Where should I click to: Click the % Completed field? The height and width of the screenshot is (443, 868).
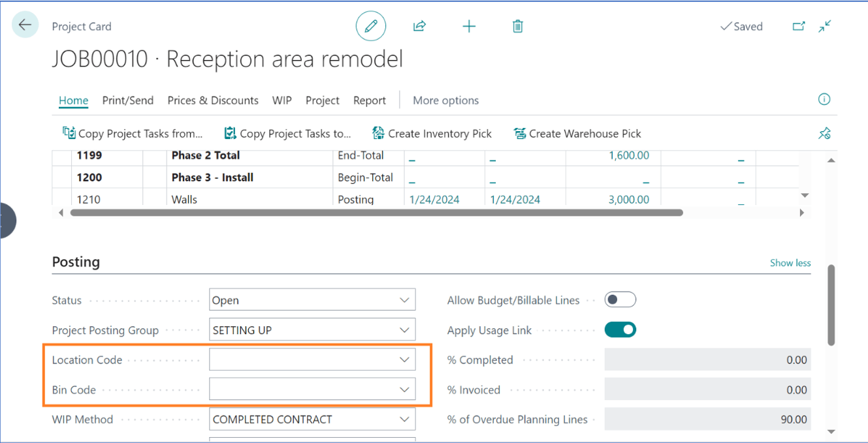pos(707,360)
